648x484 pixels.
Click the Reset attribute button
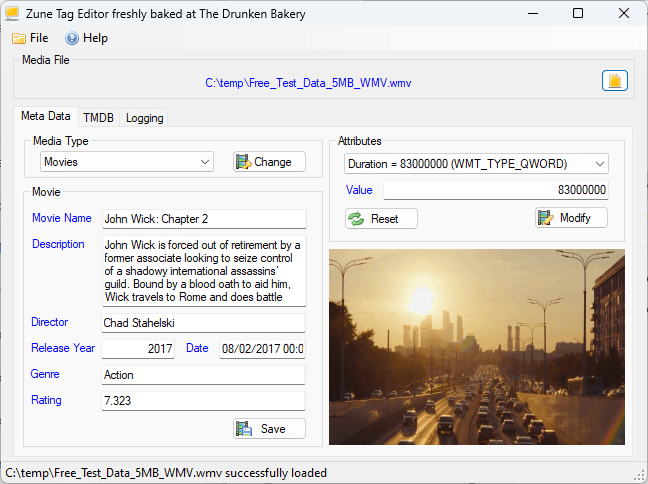coord(381,219)
